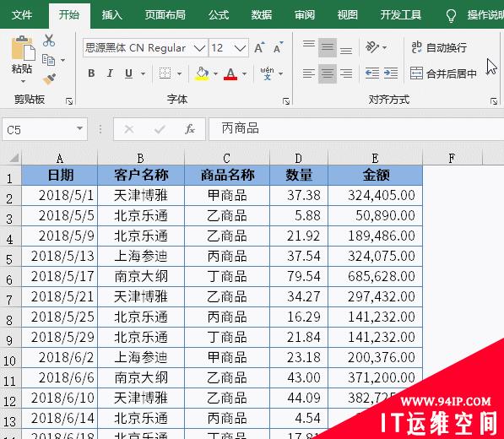This screenshot has width=504, height=439.
Task: Click the Paste clipboard icon
Action: click(x=23, y=48)
